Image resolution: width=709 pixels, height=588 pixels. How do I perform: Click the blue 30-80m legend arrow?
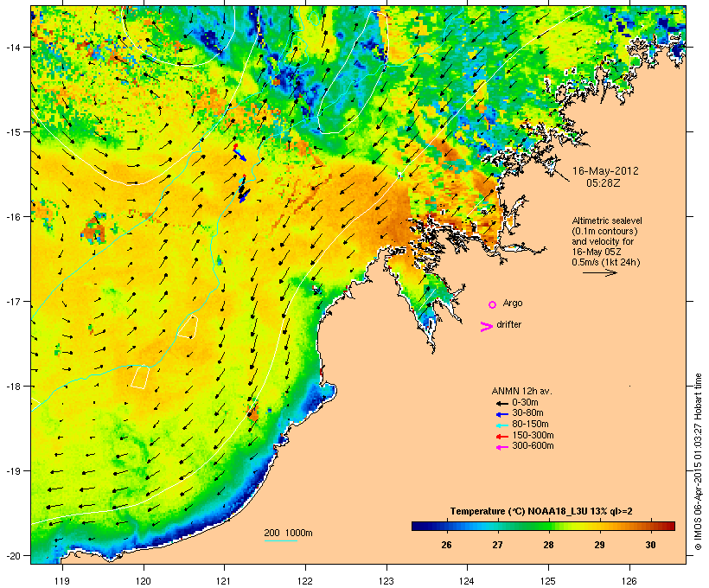[502, 414]
